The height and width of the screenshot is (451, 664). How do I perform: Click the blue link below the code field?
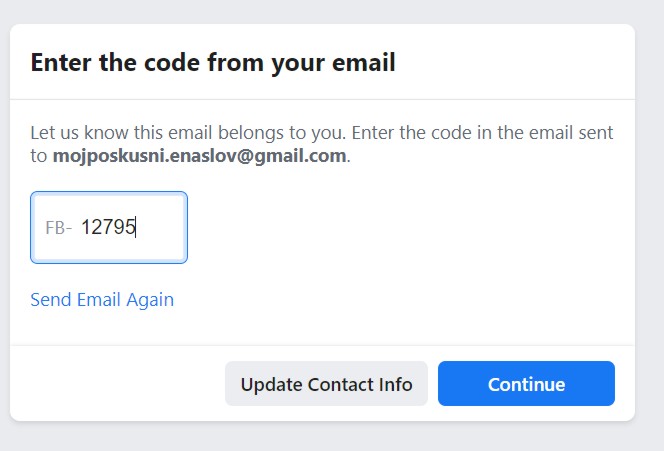coord(102,299)
